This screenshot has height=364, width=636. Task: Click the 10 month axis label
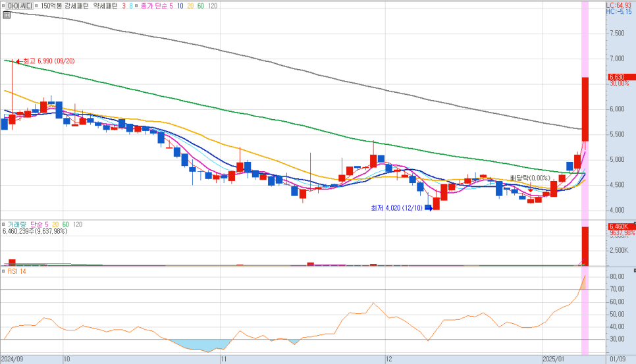click(x=67, y=359)
